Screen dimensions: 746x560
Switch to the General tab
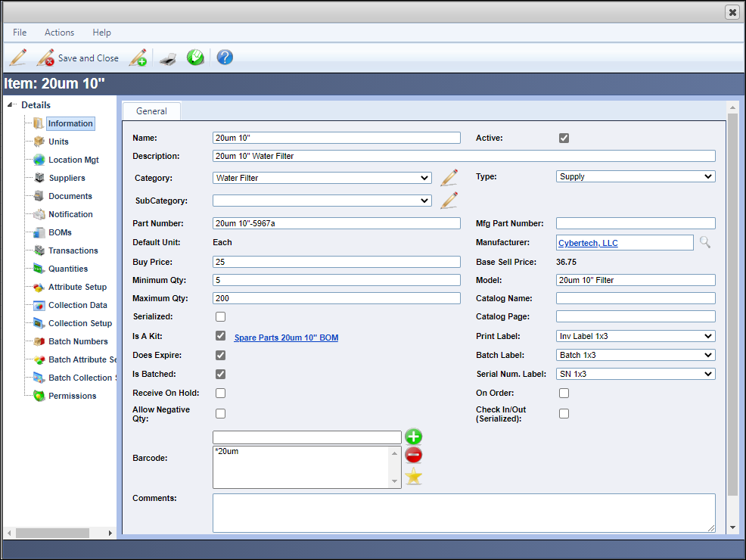pyautogui.click(x=151, y=110)
